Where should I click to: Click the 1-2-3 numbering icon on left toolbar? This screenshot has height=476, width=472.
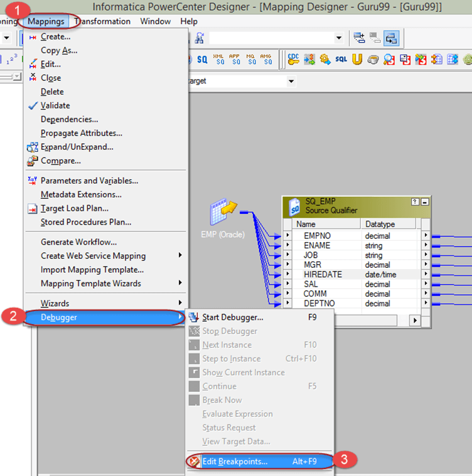click(x=12, y=59)
